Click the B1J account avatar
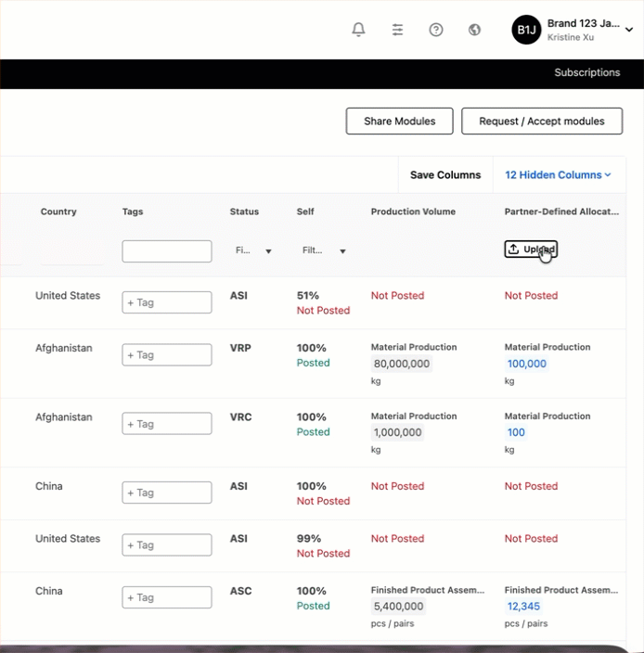This screenshot has height=653, width=644. (x=526, y=30)
